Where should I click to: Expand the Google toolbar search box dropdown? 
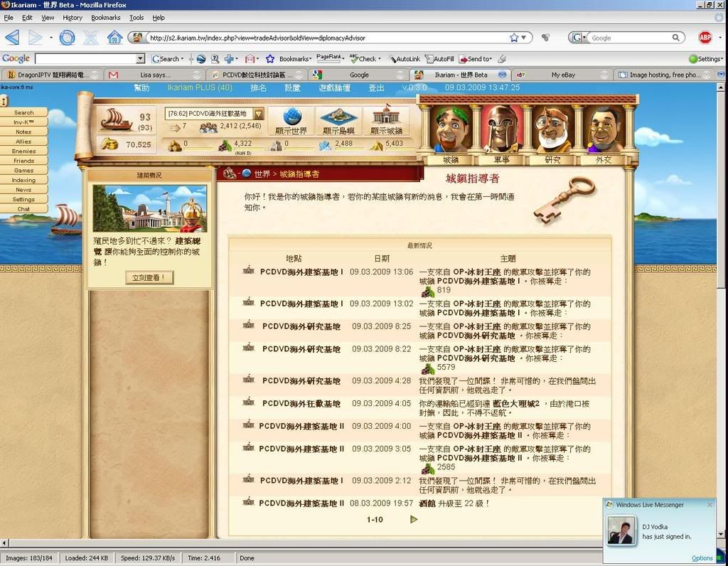coord(141,59)
